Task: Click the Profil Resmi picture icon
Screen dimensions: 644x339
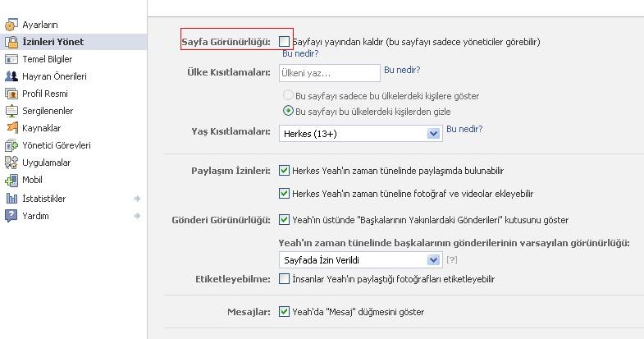Action: pos(11,94)
